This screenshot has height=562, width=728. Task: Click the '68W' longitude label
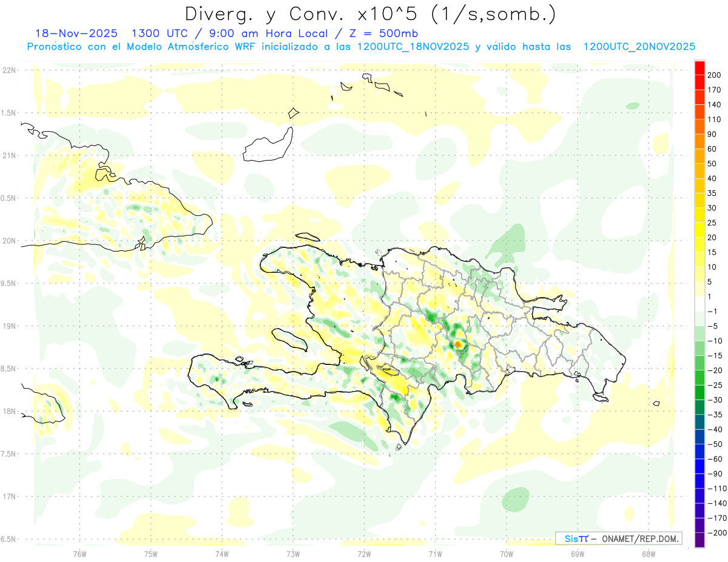[649, 554]
